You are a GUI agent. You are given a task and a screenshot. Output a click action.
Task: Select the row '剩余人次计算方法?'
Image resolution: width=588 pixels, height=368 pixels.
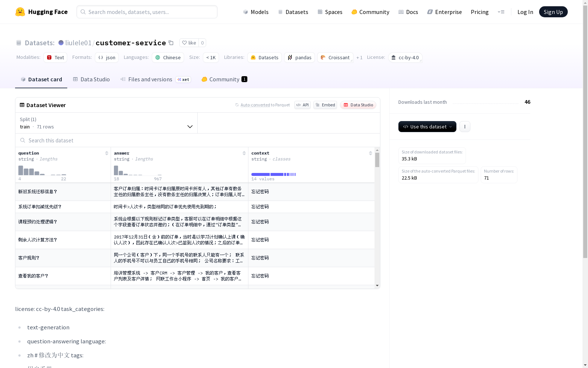[195, 240]
